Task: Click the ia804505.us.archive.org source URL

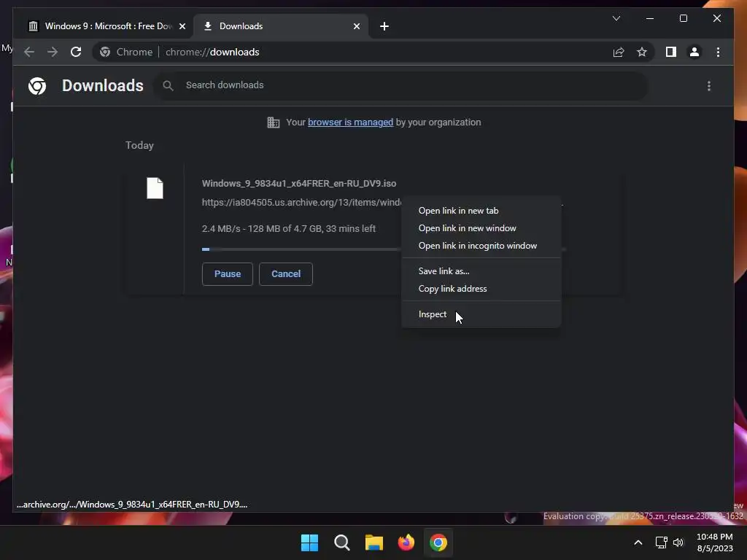Action: [301, 203]
